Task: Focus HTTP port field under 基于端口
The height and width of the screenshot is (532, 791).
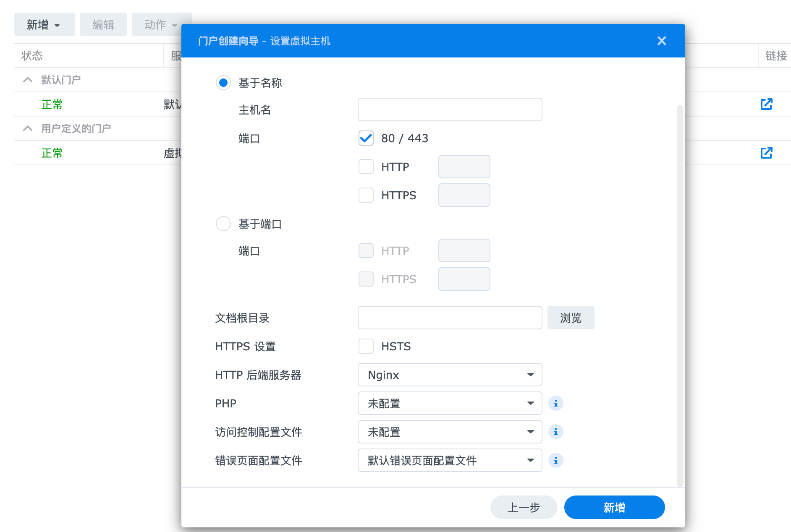Action: (x=464, y=250)
